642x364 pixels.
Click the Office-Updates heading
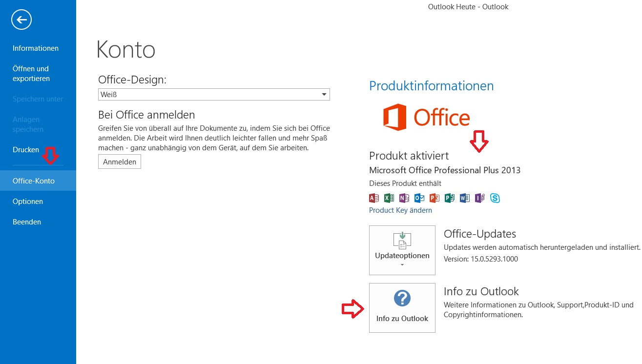point(480,234)
